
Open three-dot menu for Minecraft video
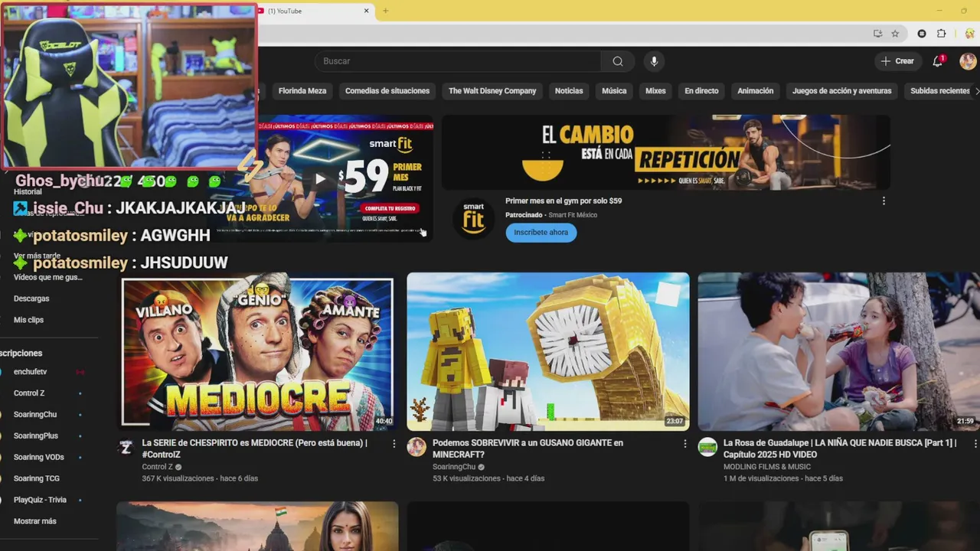(685, 444)
